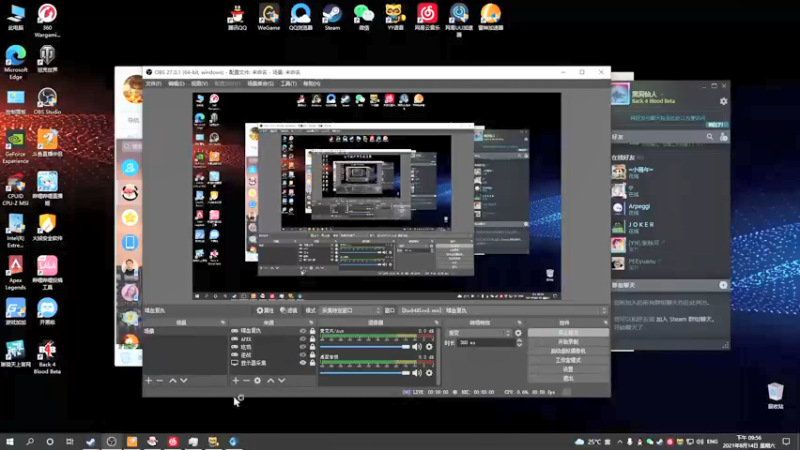Toggle lock on 显示器采集 source

(x=312, y=363)
